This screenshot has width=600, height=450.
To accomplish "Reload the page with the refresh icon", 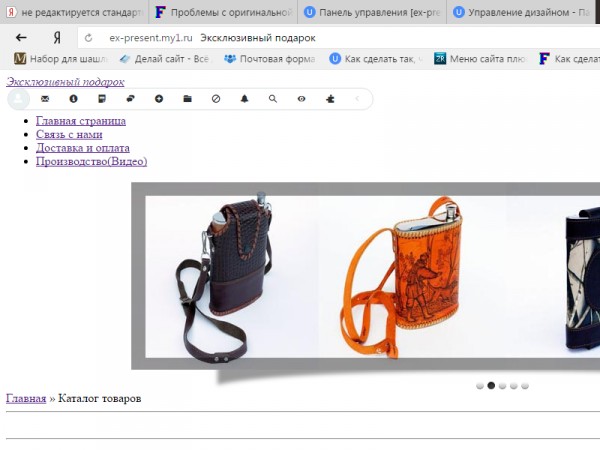I will (88, 38).
